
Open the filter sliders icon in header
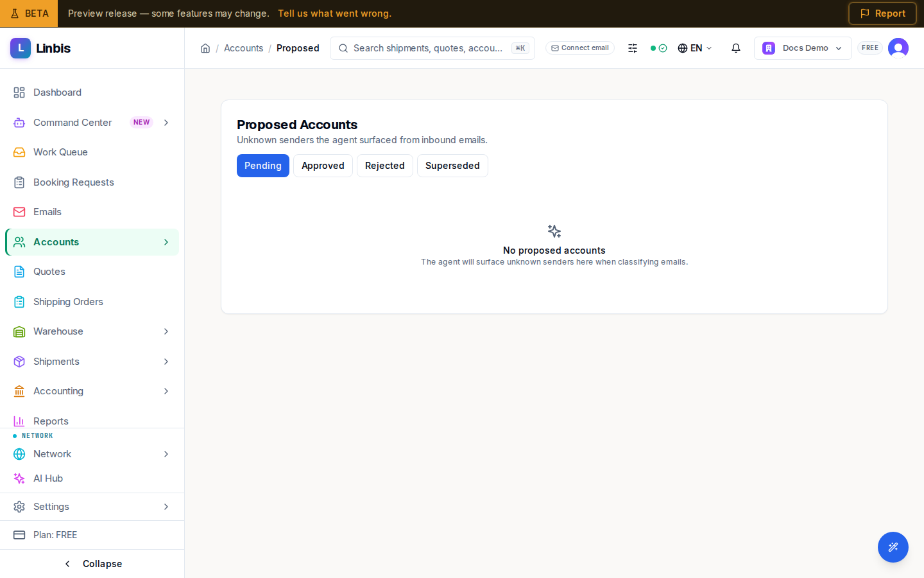click(x=633, y=48)
